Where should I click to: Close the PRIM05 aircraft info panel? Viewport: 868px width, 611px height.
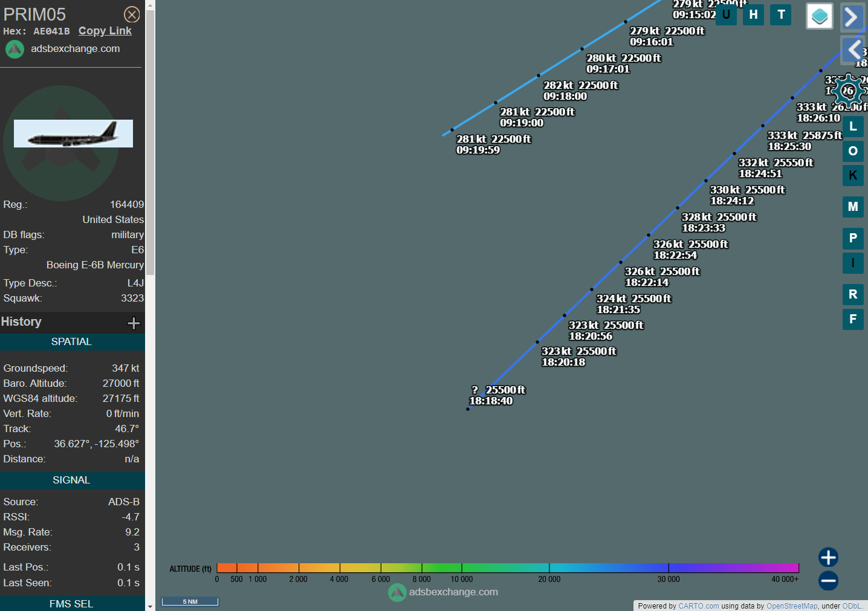pos(132,15)
